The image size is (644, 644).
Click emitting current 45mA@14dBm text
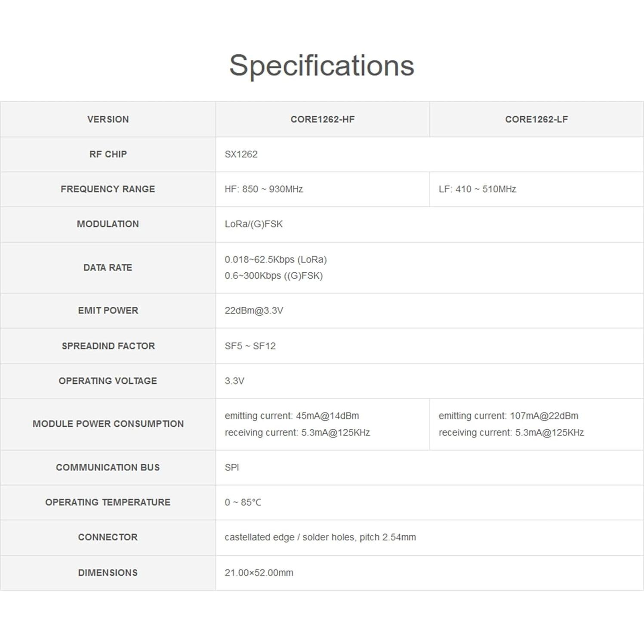292,416
